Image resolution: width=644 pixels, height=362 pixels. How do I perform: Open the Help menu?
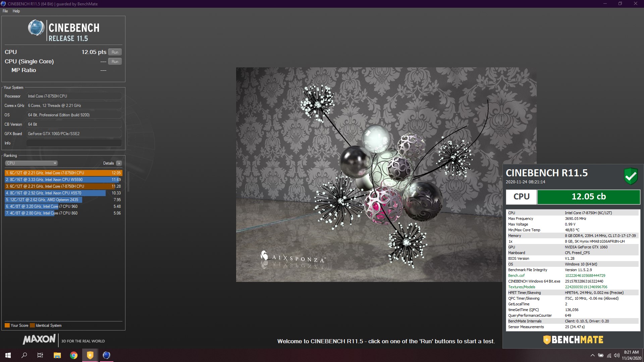pyautogui.click(x=16, y=11)
